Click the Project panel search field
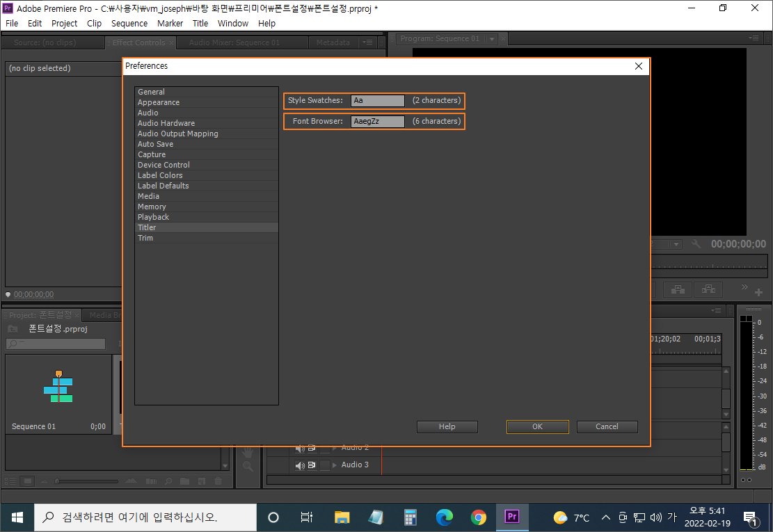Screen dimensions: 773x532 pos(56,344)
